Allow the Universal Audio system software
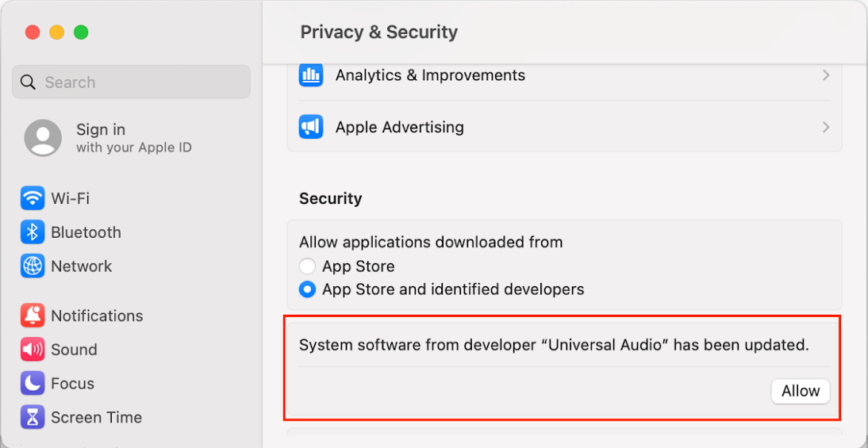Viewport: 868px width, 448px height. pos(800,391)
